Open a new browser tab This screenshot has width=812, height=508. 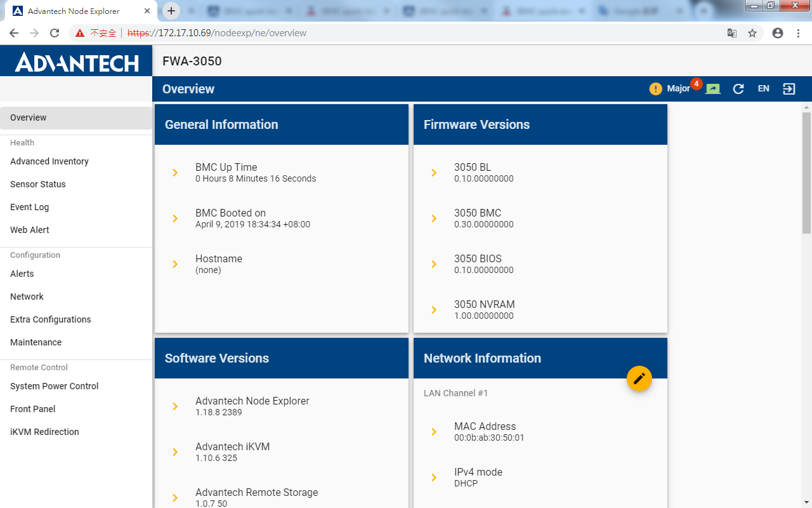(171, 11)
